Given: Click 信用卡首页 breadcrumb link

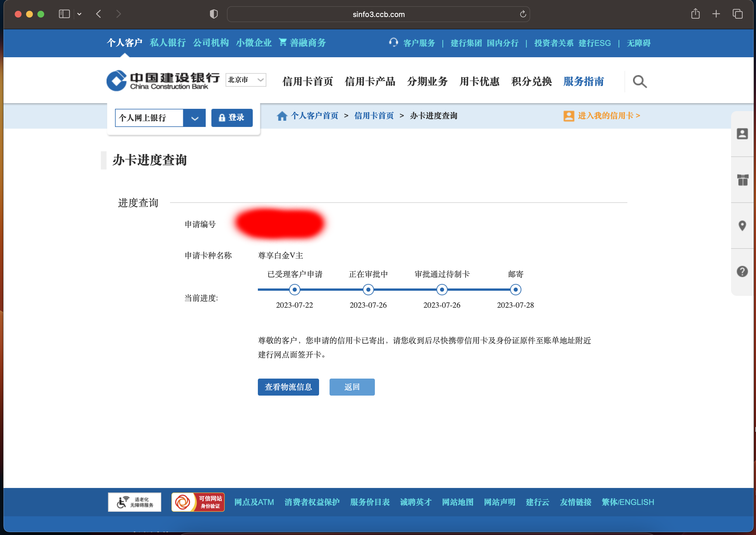Looking at the screenshot, I should 374,116.
